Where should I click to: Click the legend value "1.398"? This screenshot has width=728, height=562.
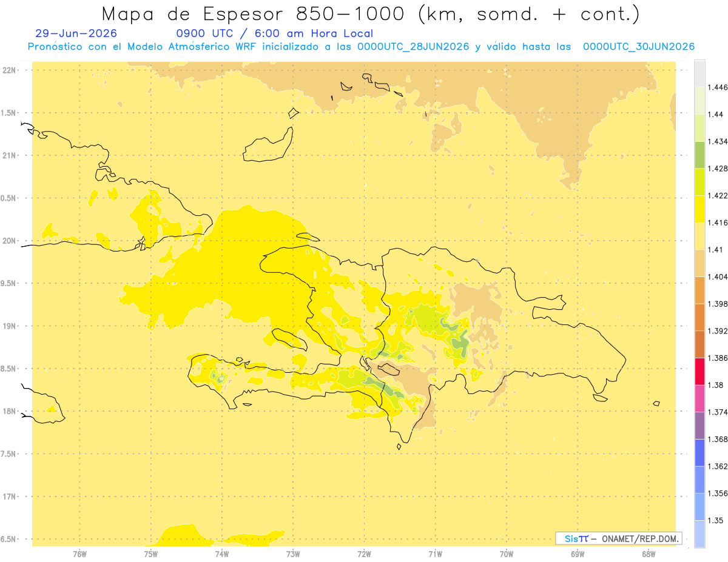[718, 304]
